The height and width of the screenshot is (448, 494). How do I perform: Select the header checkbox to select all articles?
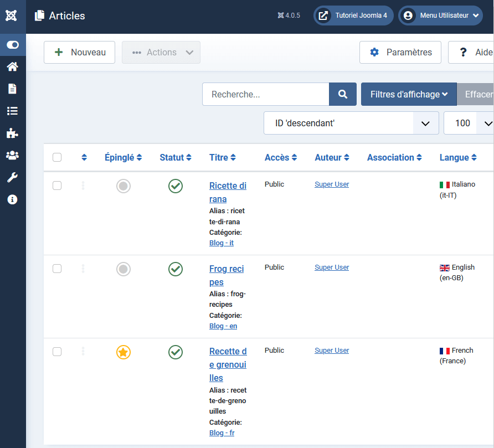57,157
